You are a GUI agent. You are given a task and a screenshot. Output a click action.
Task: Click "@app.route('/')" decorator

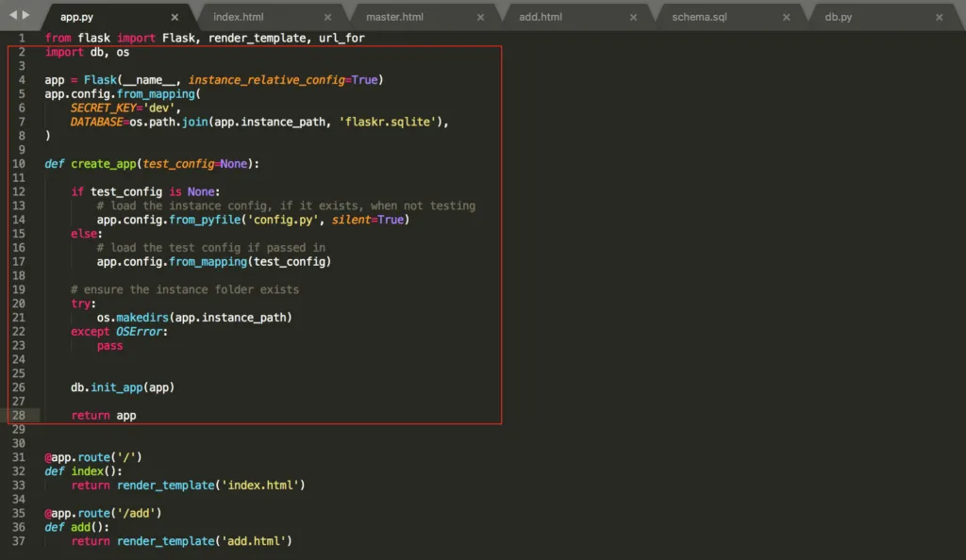coord(93,457)
